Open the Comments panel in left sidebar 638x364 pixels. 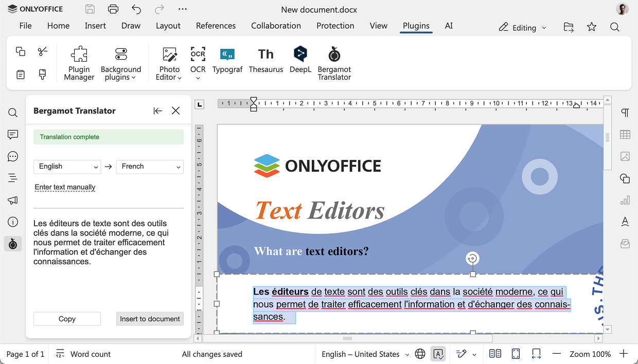click(x=13, y=135)
